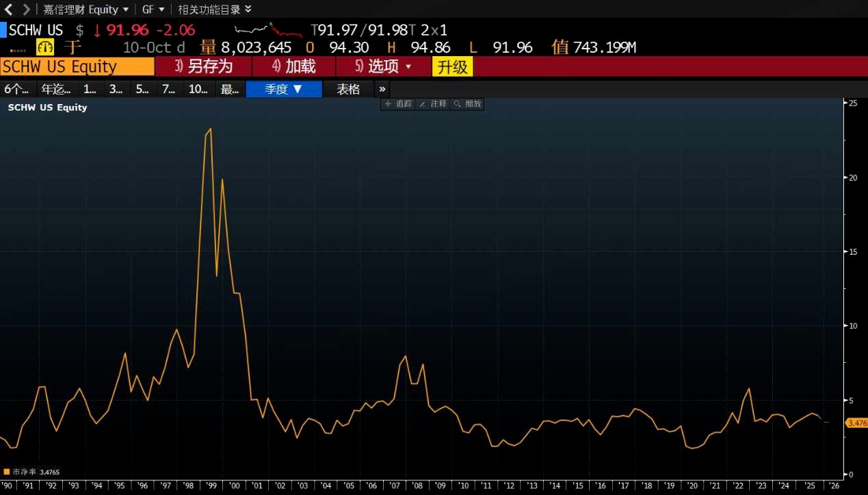Click the yellow 升级 button
This screenshot has height=495, width=868.
click(452, 66)
